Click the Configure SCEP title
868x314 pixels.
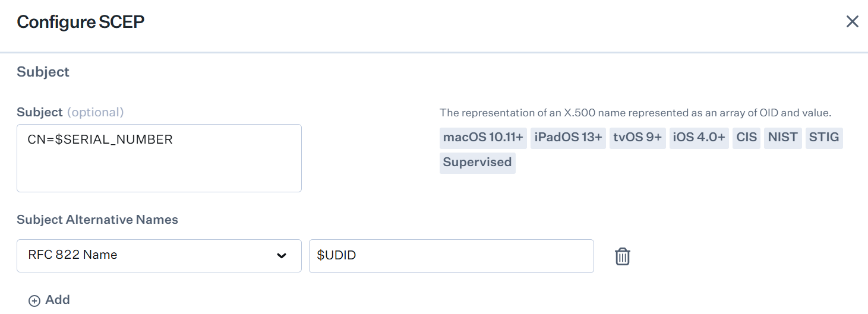[81, 22]
